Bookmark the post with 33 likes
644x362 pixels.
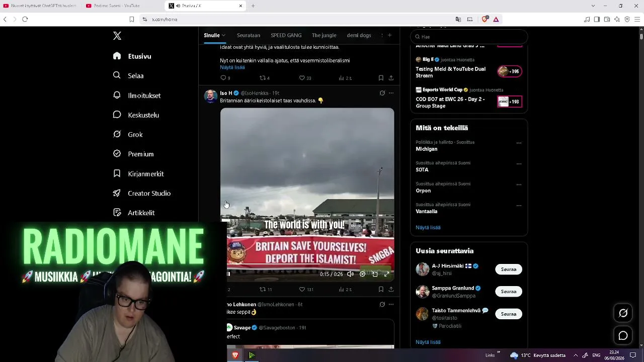tap(381, 78)
